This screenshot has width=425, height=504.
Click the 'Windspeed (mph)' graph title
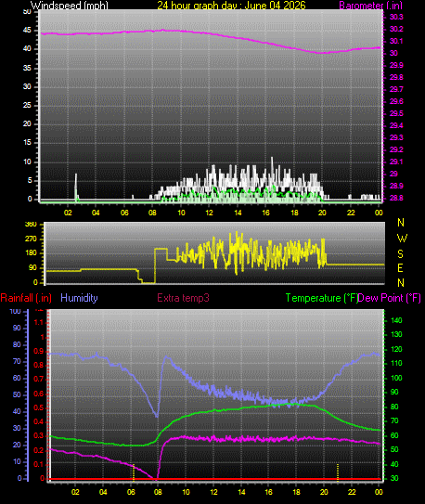click(70, 6)
